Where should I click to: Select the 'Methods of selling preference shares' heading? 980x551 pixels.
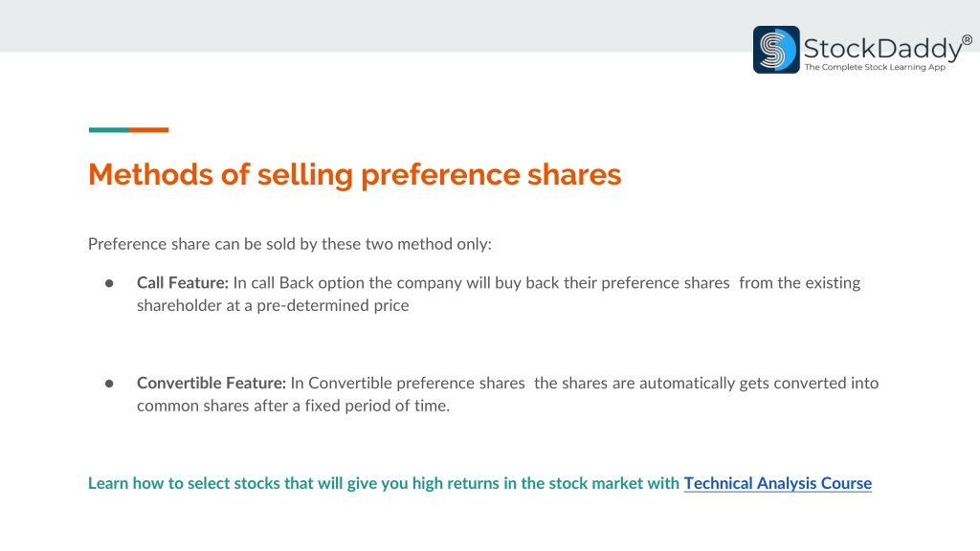coord(354,174)
